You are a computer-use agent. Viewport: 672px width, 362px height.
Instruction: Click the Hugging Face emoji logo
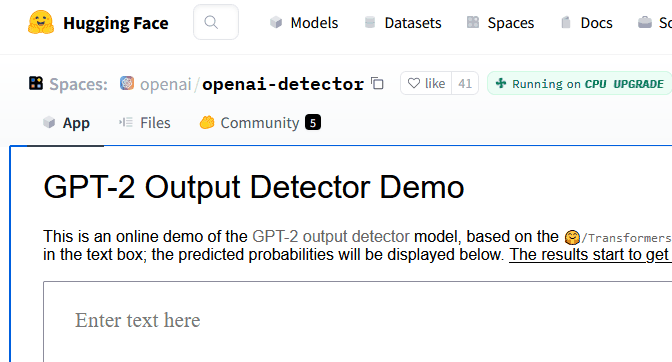[x=41, y=22]
